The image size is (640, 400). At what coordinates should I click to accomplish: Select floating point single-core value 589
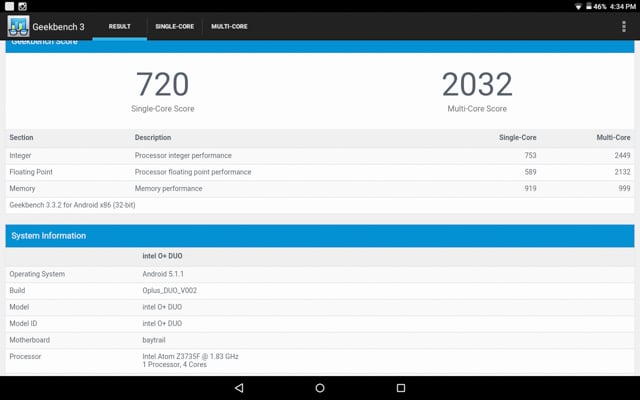(530, 172)
